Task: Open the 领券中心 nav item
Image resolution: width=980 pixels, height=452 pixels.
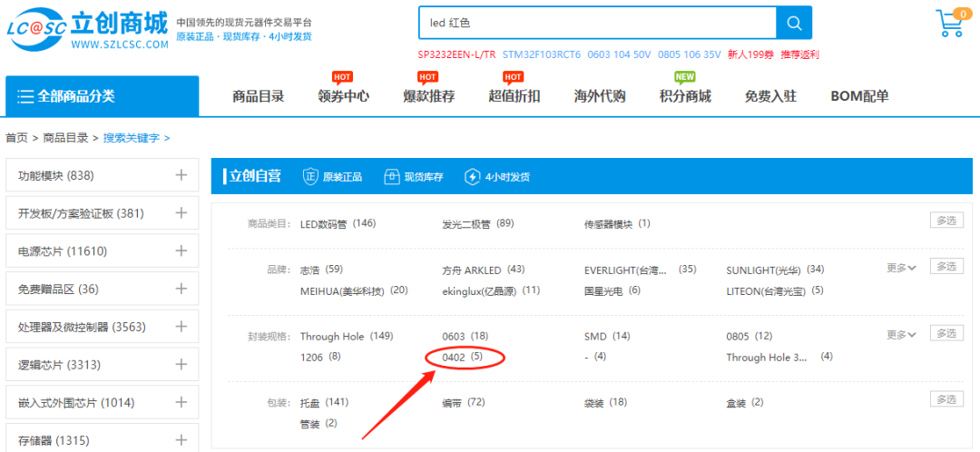Action: (x=343, y=96)
